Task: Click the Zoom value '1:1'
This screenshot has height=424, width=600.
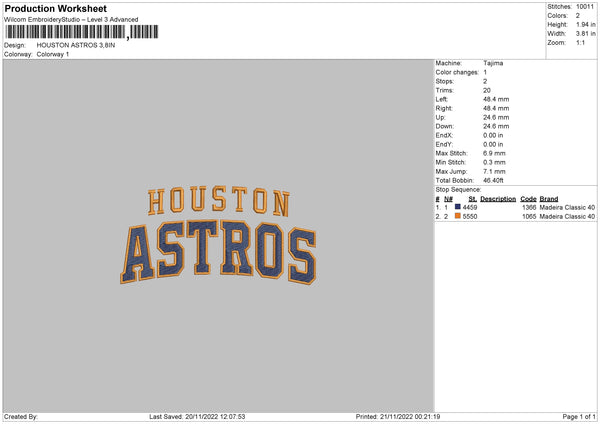Action: coord(580,42)
